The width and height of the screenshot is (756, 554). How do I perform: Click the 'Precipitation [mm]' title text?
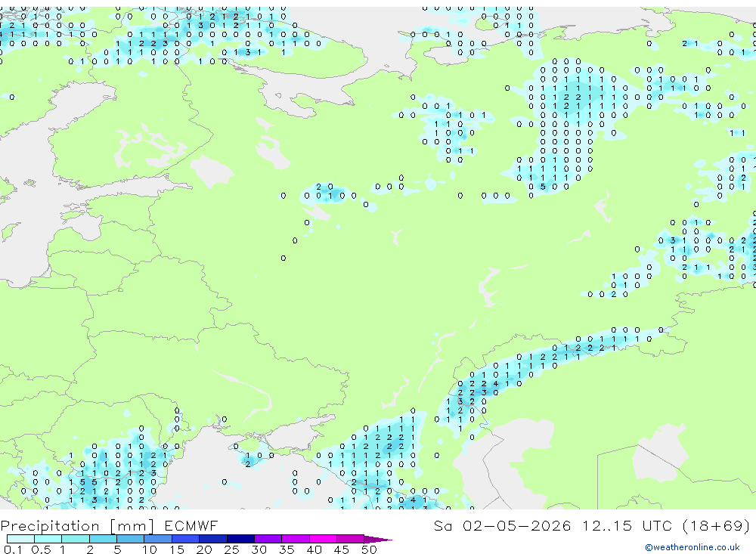click(77, 526)
